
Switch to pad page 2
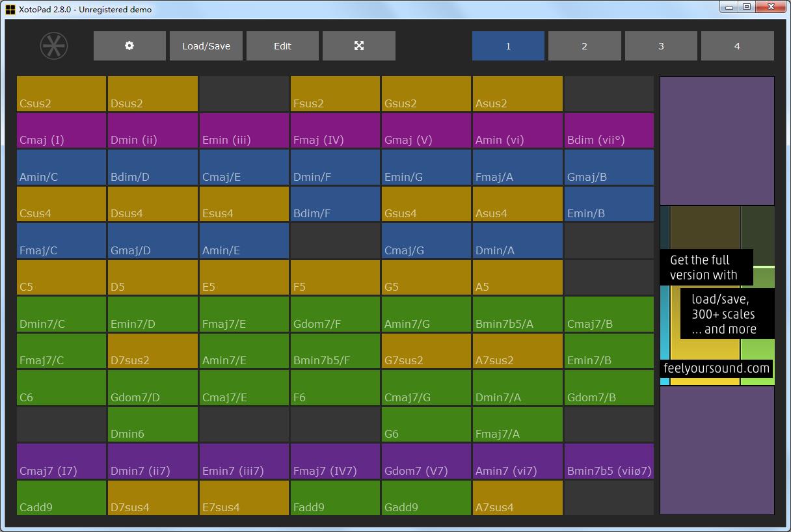click(584, 46)
